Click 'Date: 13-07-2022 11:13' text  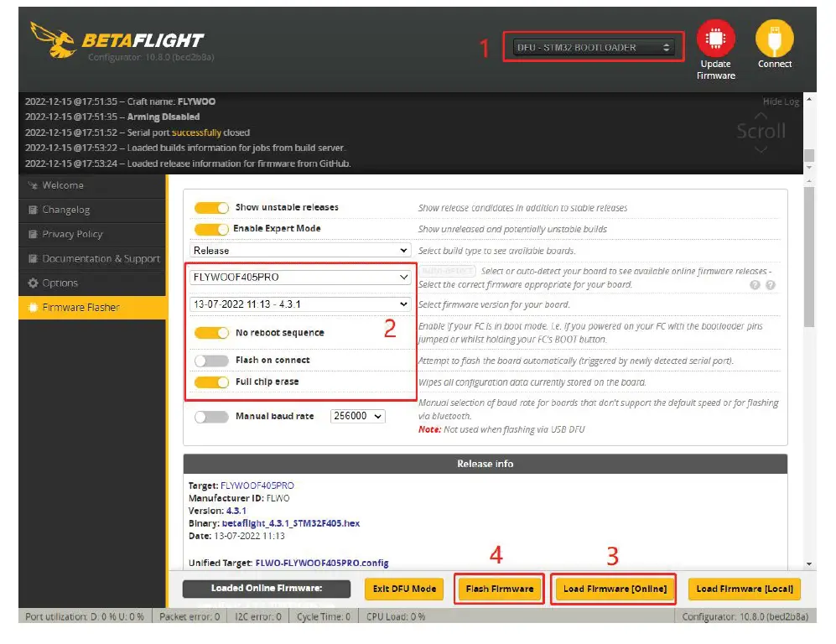pos(236,537)
